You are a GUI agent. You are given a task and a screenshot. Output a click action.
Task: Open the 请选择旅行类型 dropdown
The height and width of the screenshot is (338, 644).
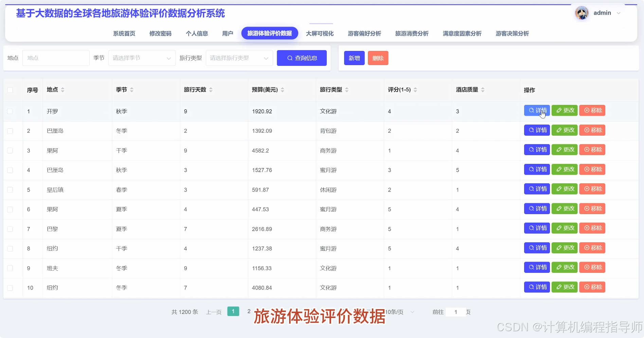tap(239, 58)
